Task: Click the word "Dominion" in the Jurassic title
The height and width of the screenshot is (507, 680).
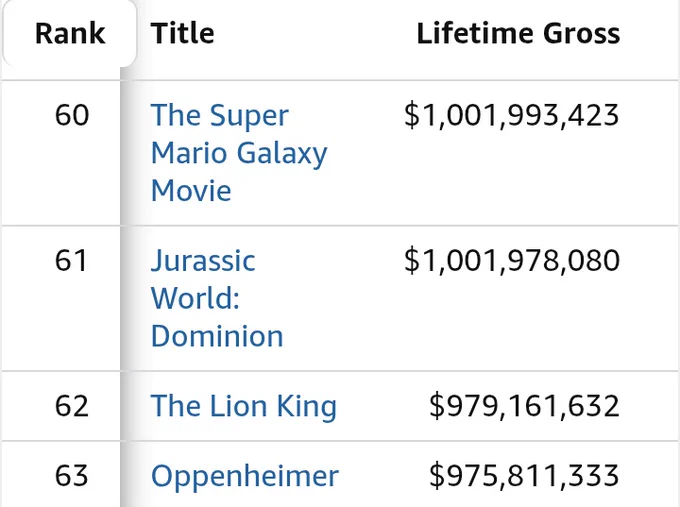Action: click(x=217, y=336)
